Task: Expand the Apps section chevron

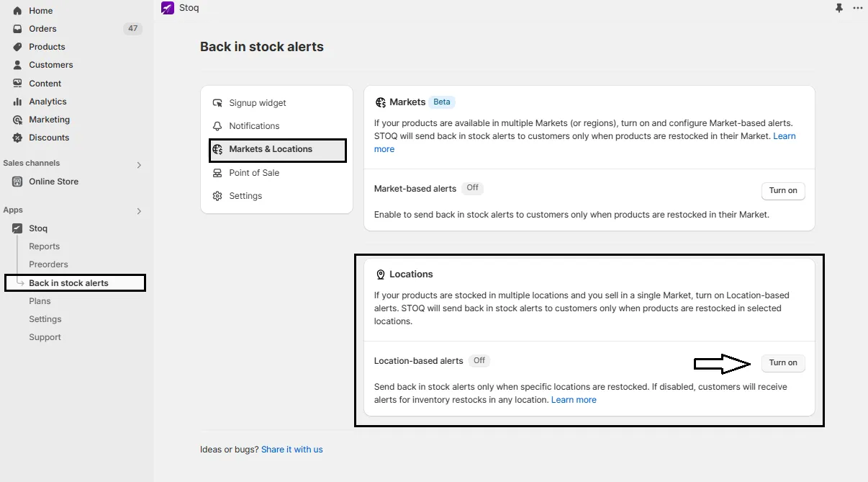Action: (139, 211)
